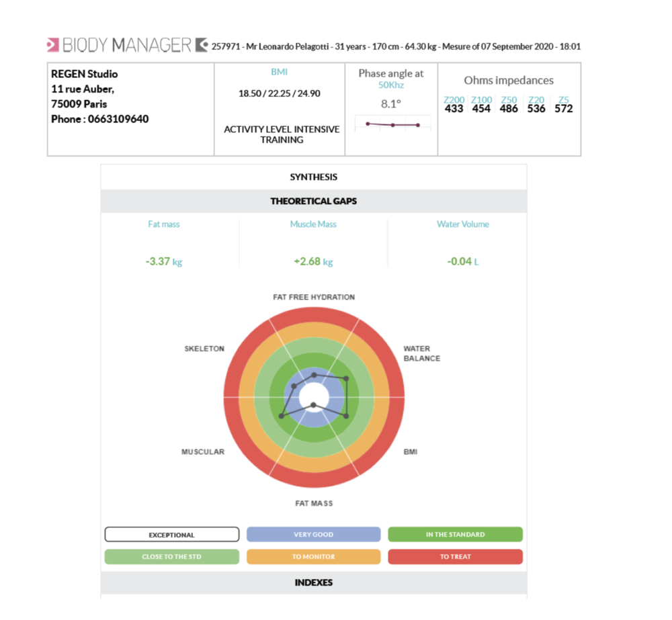Select the Z100 impedance label

(481, 100)
